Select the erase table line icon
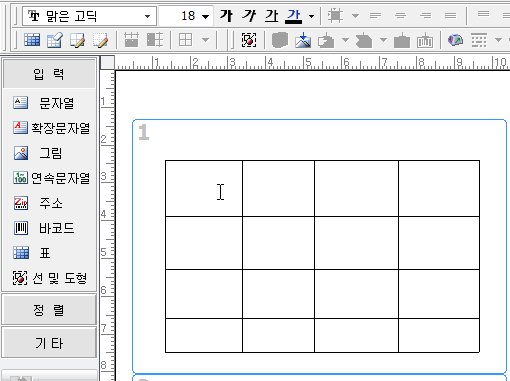The width and height of the screenshot is (510, 381). tap(100, 40)
